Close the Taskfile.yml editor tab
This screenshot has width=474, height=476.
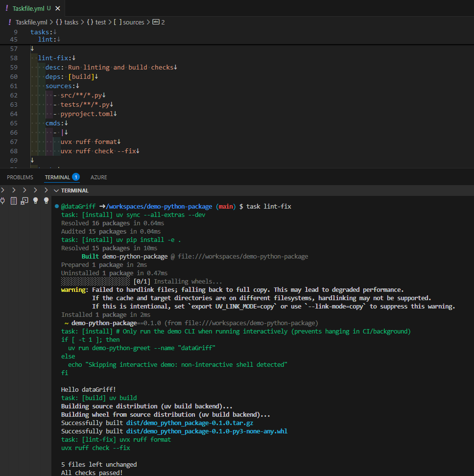[58, 8]
